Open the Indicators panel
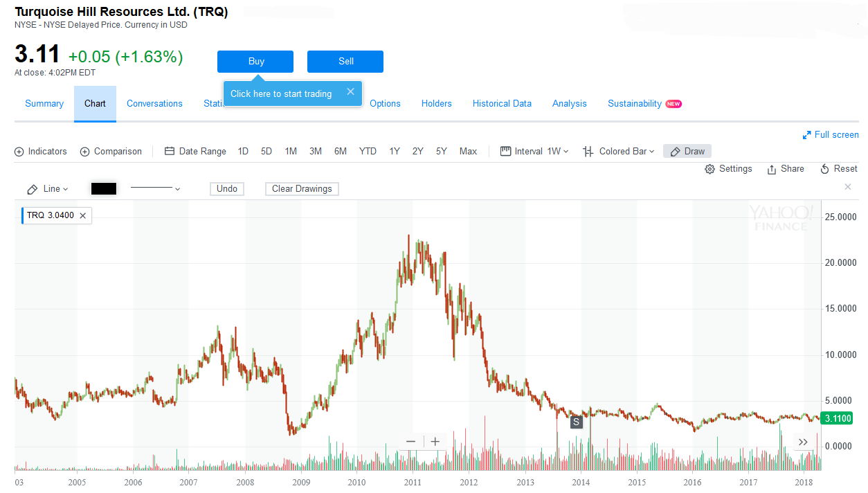The width and height of the screenshot is (868, 493). [40, 151]
